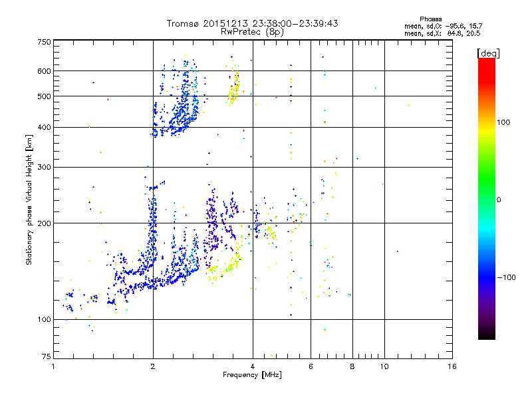This screenshot has height=399, width=532.
Task: Click the 'Phases' header label
Action: coord(430,19)
